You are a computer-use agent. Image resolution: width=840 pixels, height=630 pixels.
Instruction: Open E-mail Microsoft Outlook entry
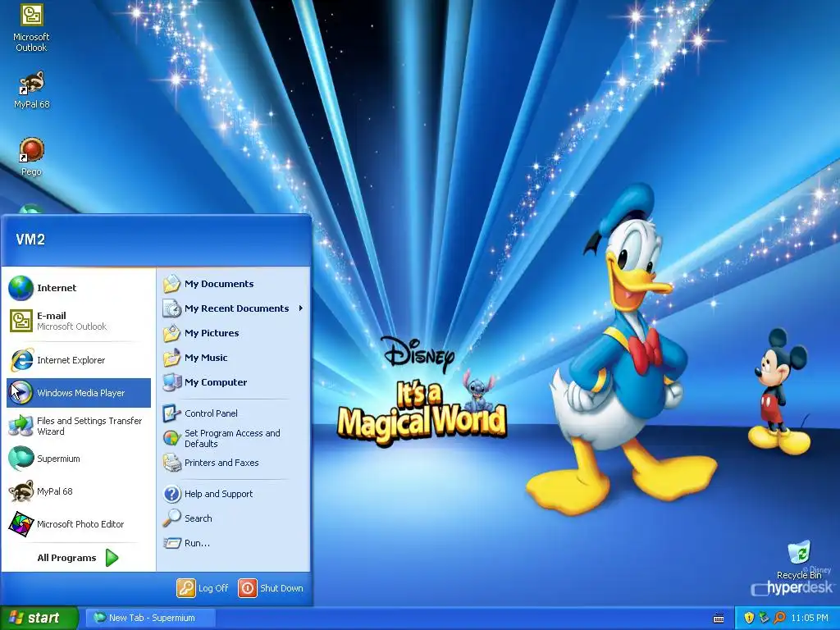point(79,321)
